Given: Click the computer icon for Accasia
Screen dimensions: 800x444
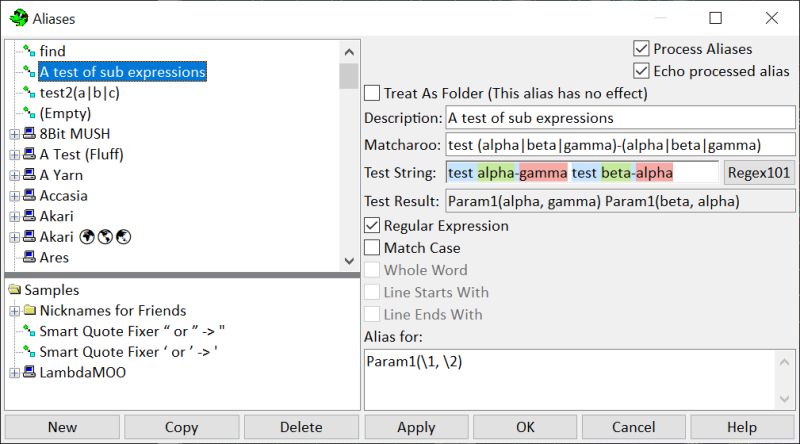Looking at the screenshot, I should tap(30, 195).
